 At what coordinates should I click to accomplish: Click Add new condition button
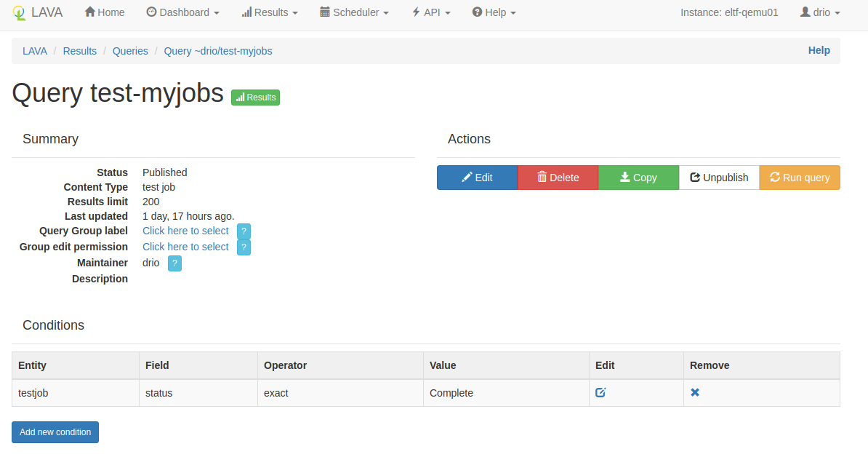pyautogui.click(x=55, y=432)
